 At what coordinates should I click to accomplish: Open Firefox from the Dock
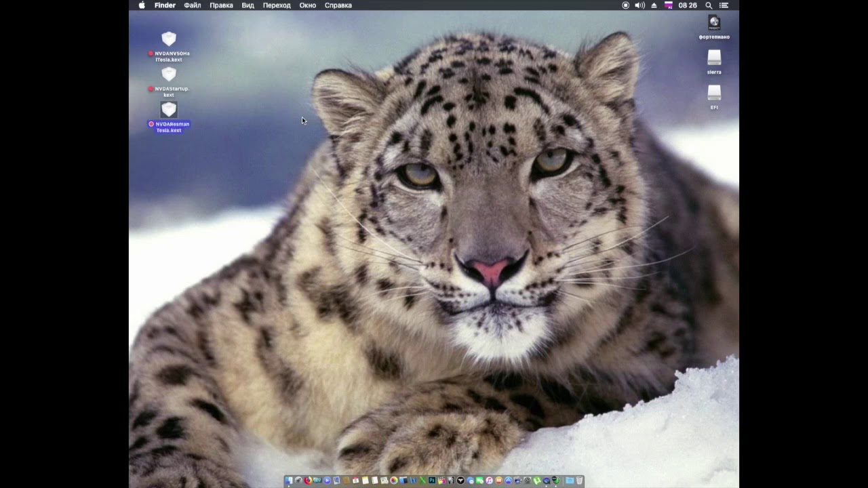(x=308, y=481)
